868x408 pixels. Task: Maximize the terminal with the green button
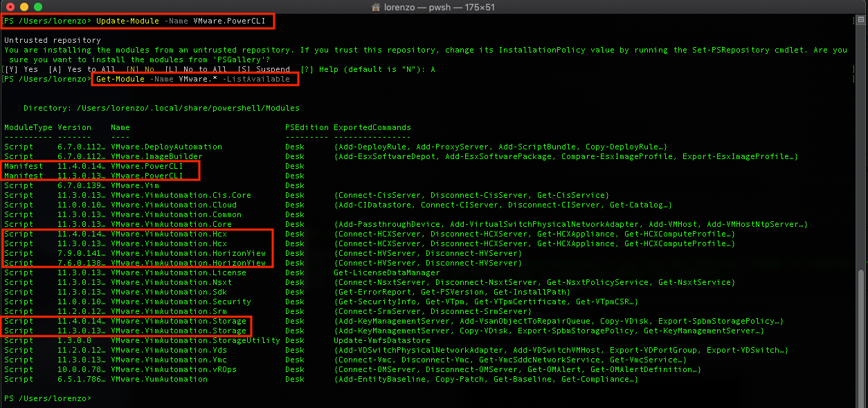pos(38,6)
